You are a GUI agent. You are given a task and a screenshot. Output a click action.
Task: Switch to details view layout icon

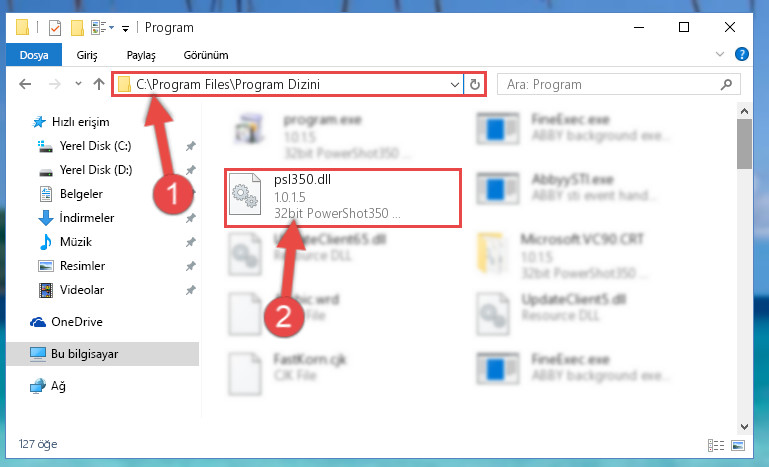(x=716, y=445)
